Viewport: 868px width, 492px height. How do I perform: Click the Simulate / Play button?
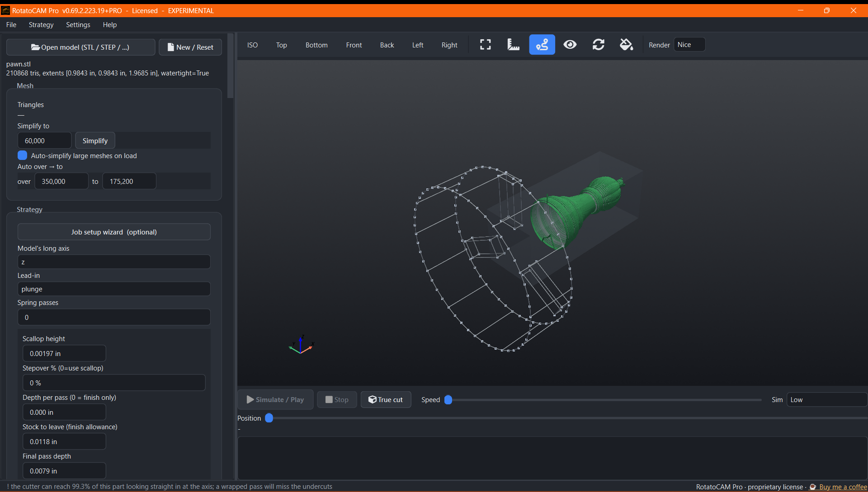pos(275,400)
